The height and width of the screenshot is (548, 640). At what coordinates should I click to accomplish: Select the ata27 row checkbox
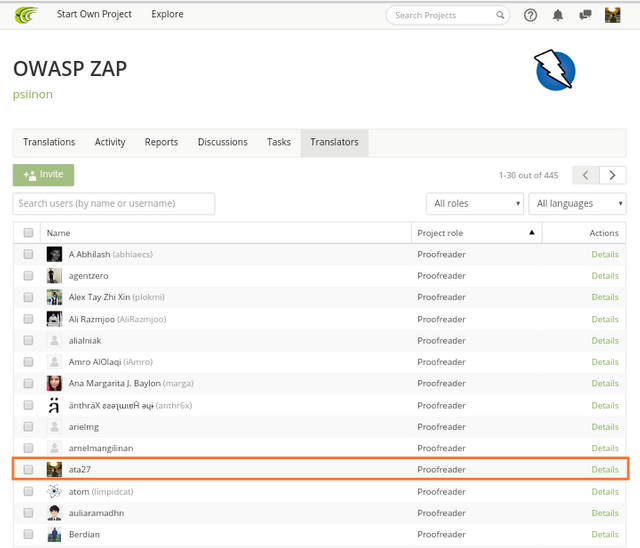point(28,469)
